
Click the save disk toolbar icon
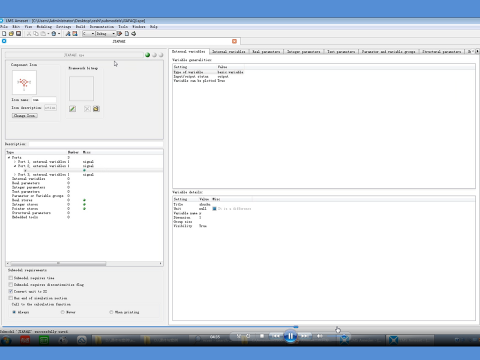pos(18,34)
